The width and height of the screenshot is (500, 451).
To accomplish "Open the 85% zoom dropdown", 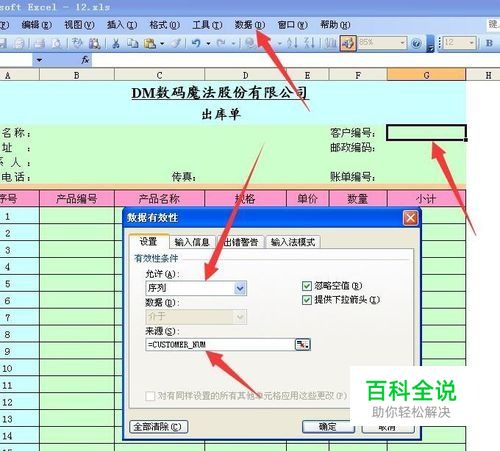I will point(402,43).
